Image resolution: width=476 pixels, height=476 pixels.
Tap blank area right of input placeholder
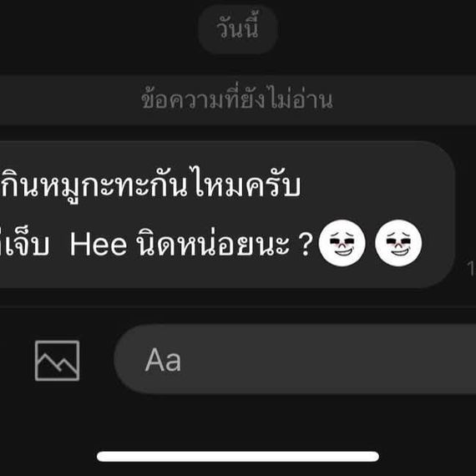point(328,359)
